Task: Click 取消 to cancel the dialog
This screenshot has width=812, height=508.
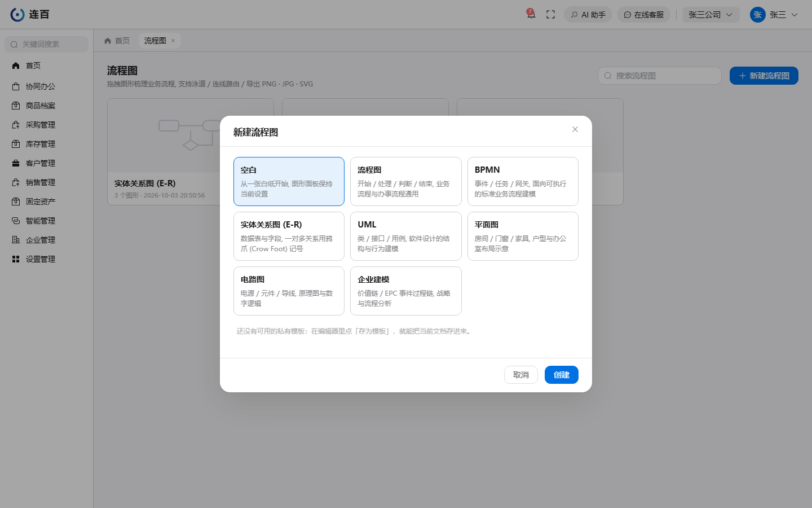Action: [x=521, y=375]
